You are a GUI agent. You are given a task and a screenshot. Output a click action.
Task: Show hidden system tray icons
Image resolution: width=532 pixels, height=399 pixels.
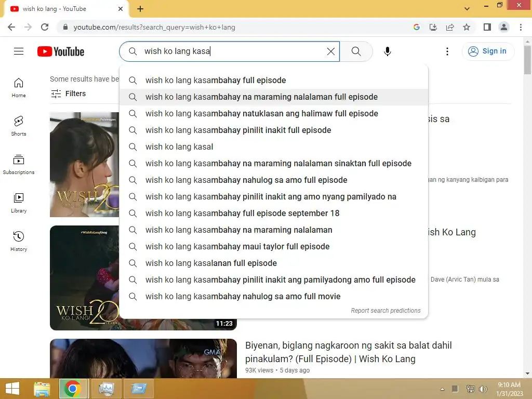click(443, 389)
